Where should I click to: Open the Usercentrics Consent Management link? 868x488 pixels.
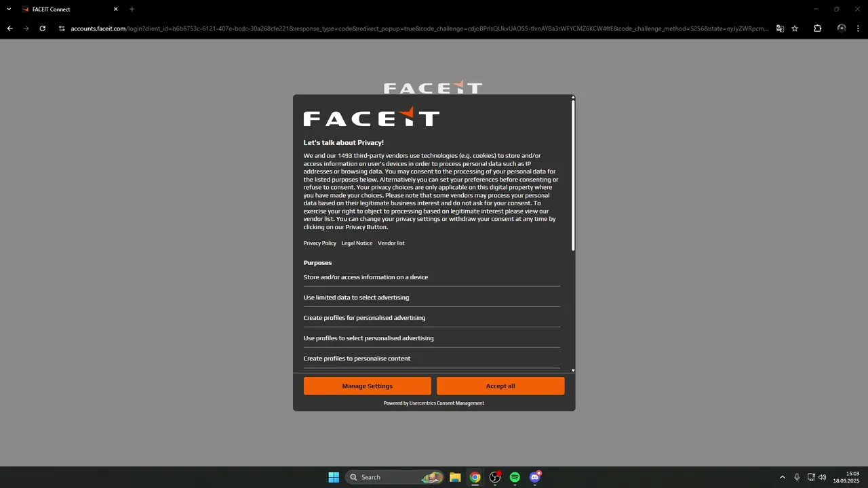[446, 403]
